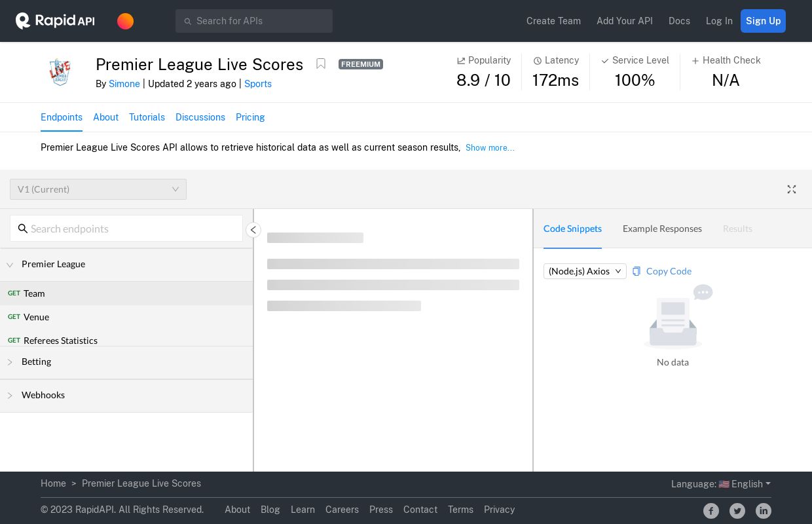Click the Health Check plus icon
812x524 pixels.
pos(695,61)
